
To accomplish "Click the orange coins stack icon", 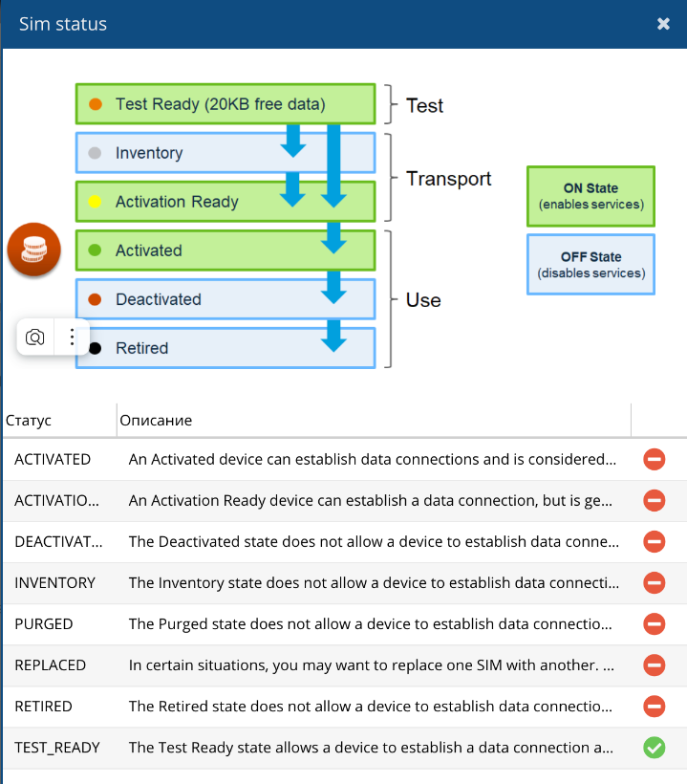I will tap(34, 250).
